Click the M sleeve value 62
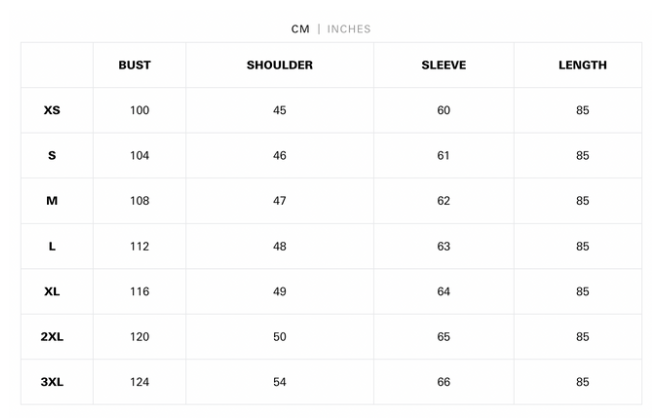The height and width of the screenshot is (418, 662). click(444, 201)
